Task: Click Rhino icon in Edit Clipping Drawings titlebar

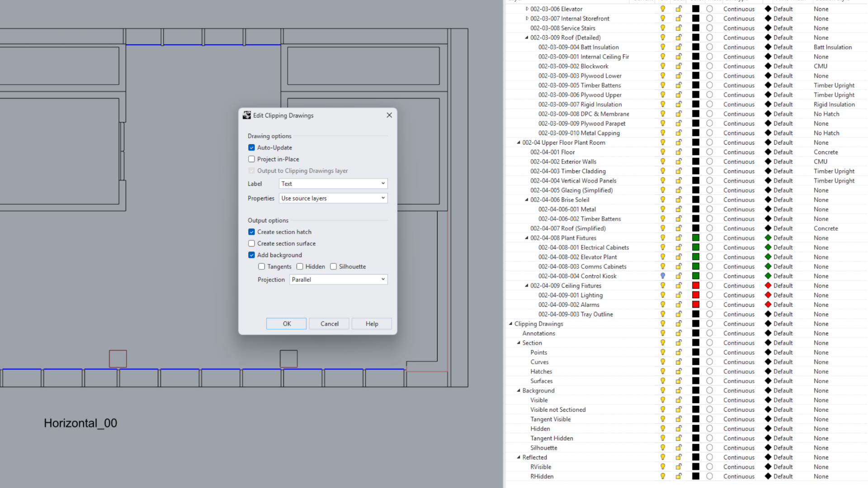Action: coord(247,115)
